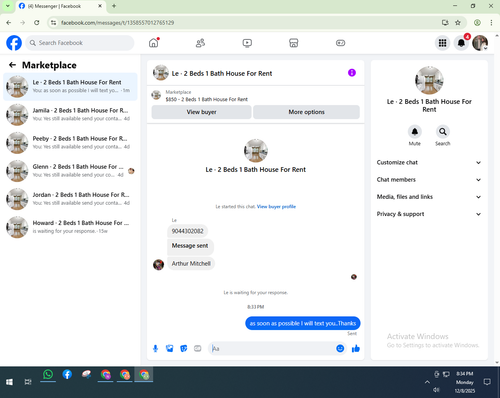Open the Windows notification center icon
The image size is (500, 398).
tap(487, 382)
